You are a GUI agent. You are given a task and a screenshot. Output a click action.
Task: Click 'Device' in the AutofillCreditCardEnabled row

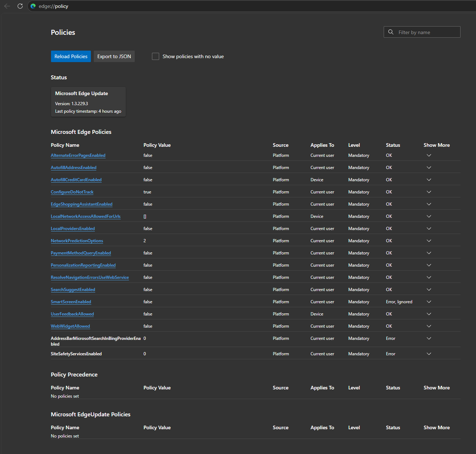317,180
